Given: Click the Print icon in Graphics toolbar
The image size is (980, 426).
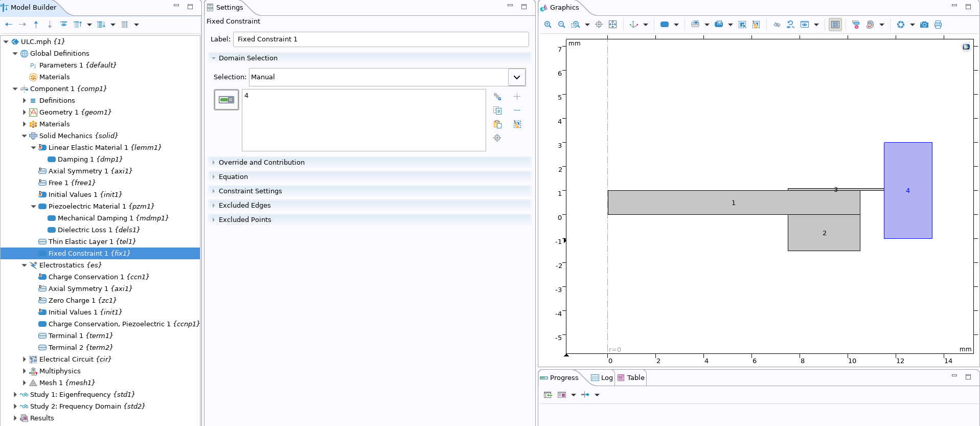Looking at the screenshot, I should point(938,25).
